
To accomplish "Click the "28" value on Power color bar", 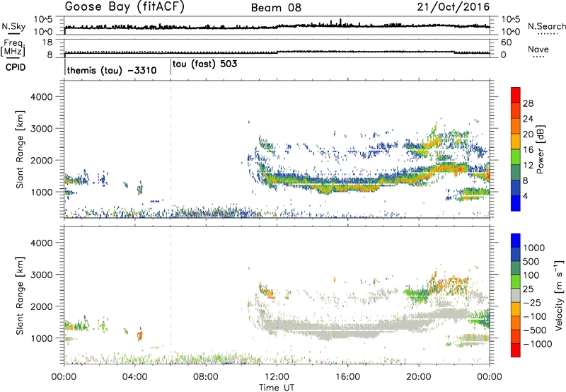I will (528, 103).
